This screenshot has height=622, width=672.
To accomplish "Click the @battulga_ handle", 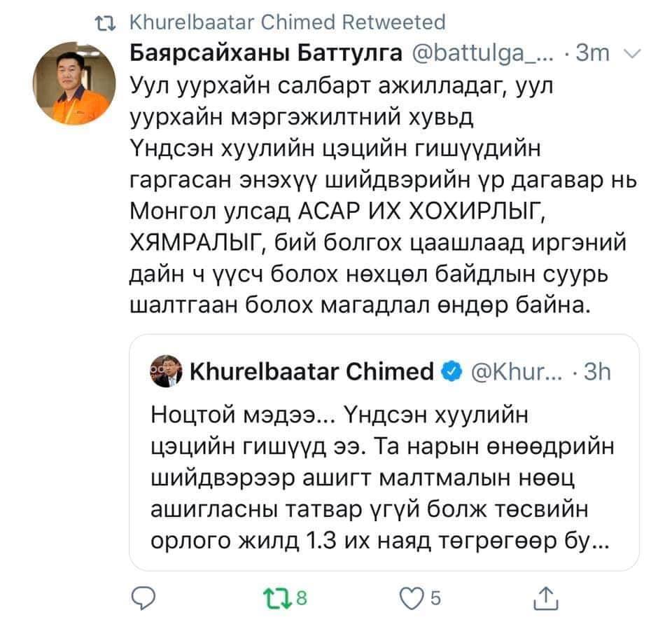I will (490, 53).
